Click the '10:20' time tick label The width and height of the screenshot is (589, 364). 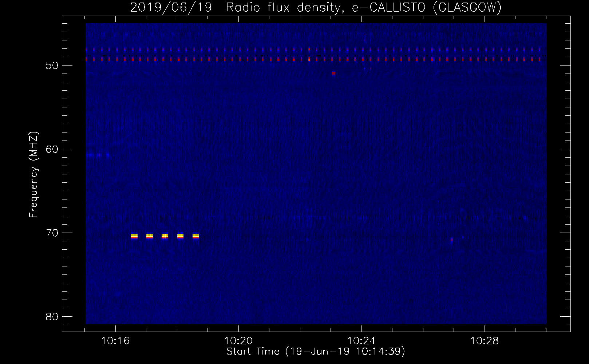(238, 341)
